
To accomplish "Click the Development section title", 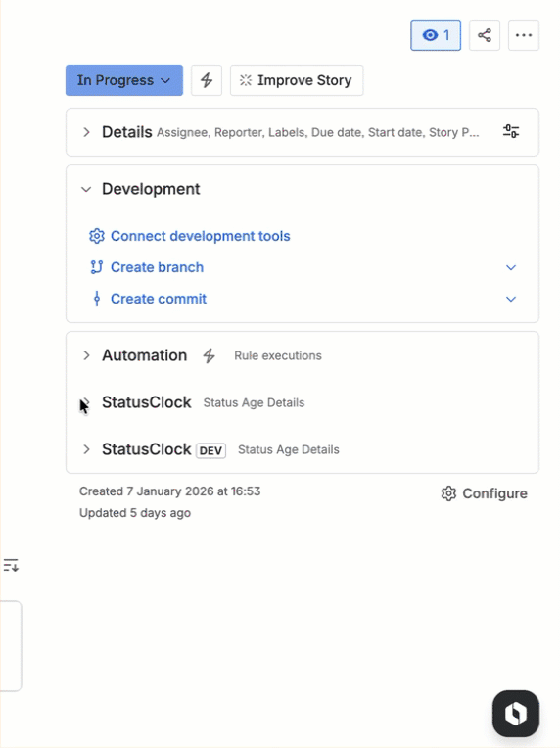I will (151, 189).
